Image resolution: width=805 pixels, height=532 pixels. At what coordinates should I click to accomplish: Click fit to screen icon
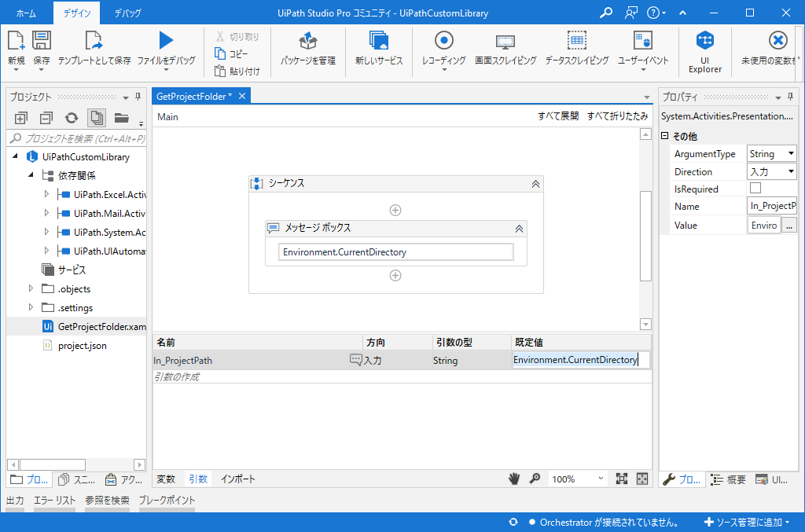tap(622, 479)
